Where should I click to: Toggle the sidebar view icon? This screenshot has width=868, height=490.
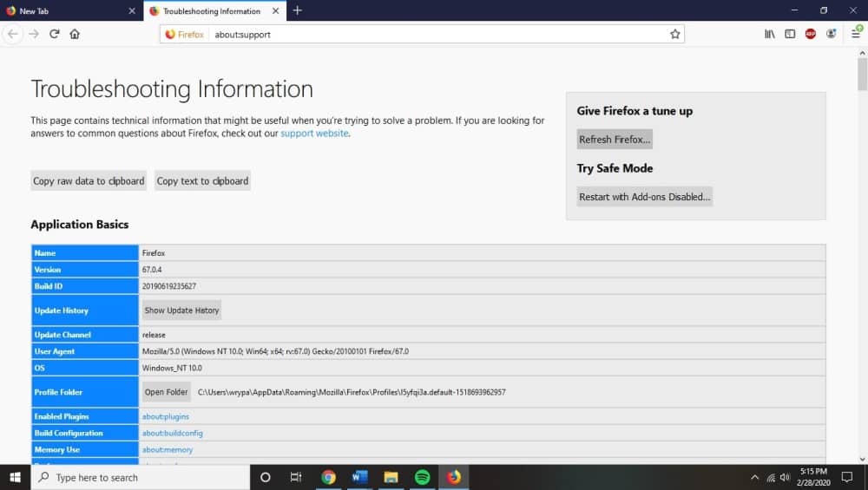click(x=790, y=34)
